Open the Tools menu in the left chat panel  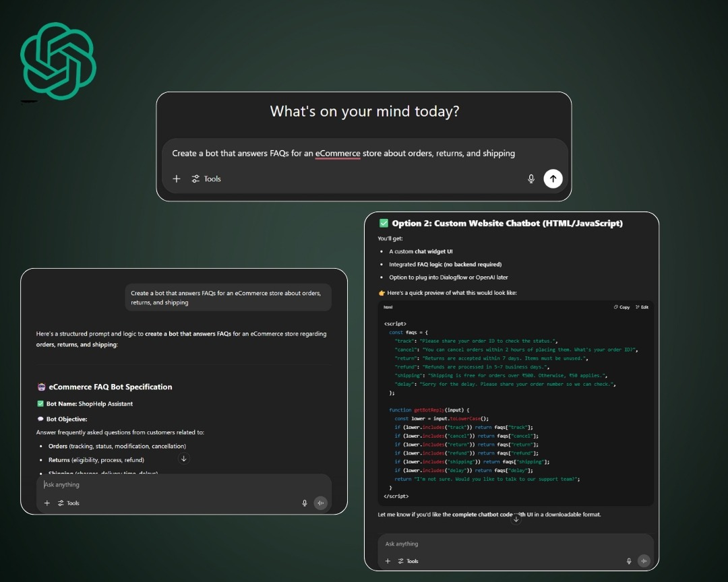pos(69,503)
